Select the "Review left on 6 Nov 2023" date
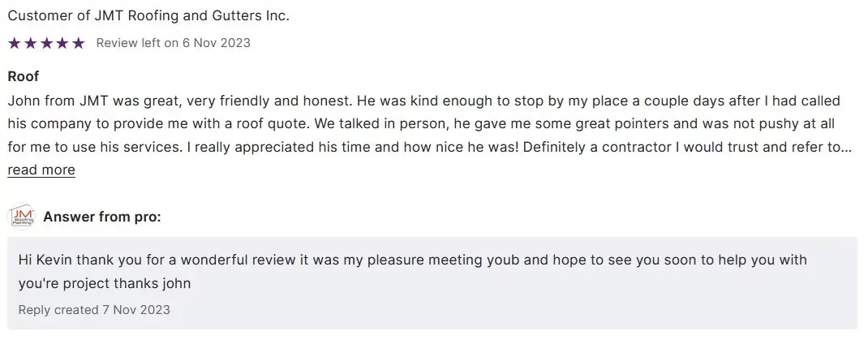The height and width of the screenshot is (340, 868). [x=173, y=43]
